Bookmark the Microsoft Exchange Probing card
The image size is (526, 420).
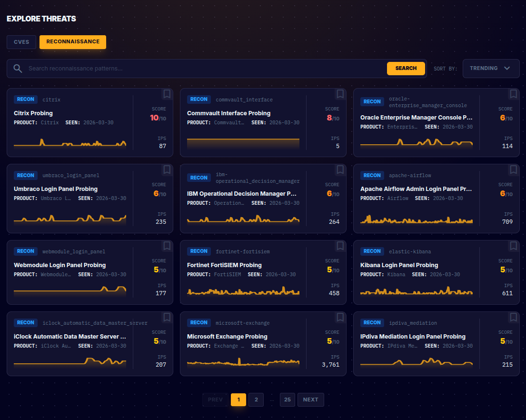[x=340, y=318]
